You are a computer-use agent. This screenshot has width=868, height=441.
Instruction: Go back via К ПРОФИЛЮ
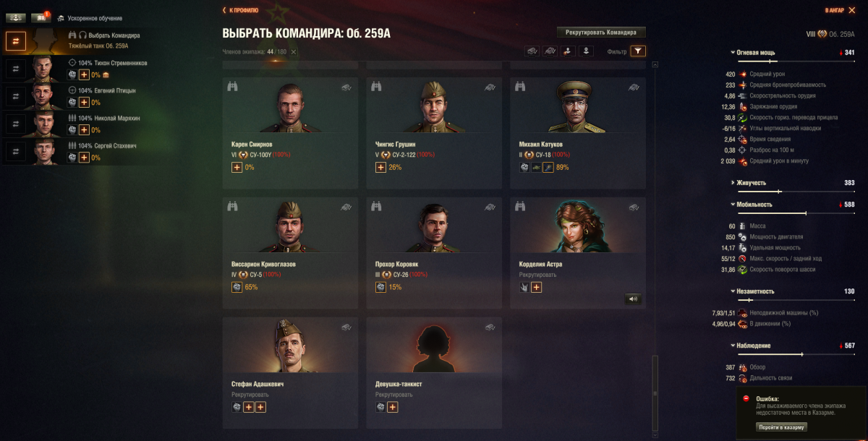(x=240, y=11)
